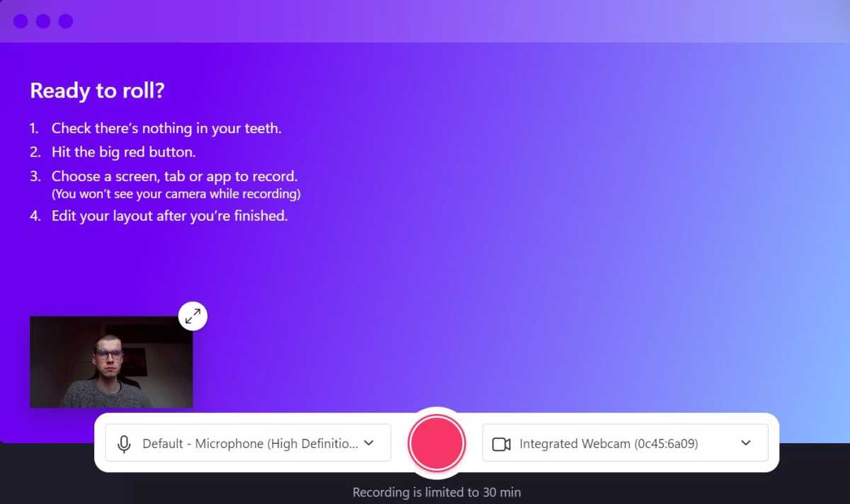Image resolution: width=850 pixels, height=504 pixels.
Task: Select the Default - Microphone device label
Action: [250, 444]
